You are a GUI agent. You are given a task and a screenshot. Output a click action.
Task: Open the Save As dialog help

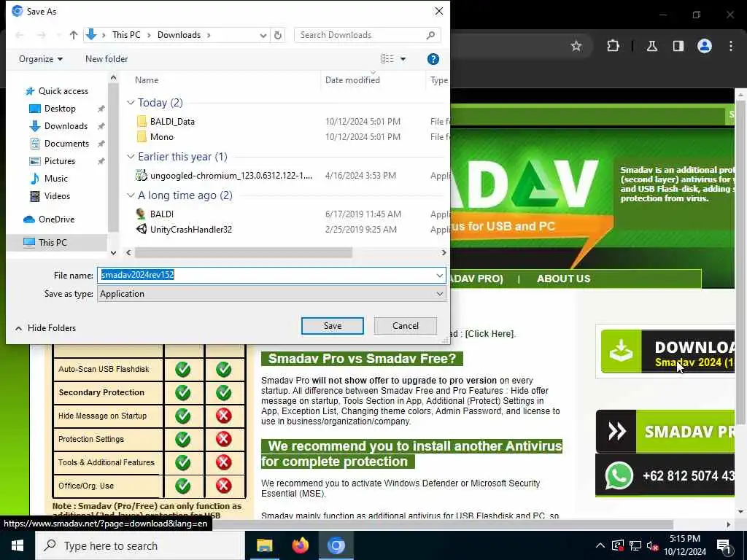[x=433, y=59]
